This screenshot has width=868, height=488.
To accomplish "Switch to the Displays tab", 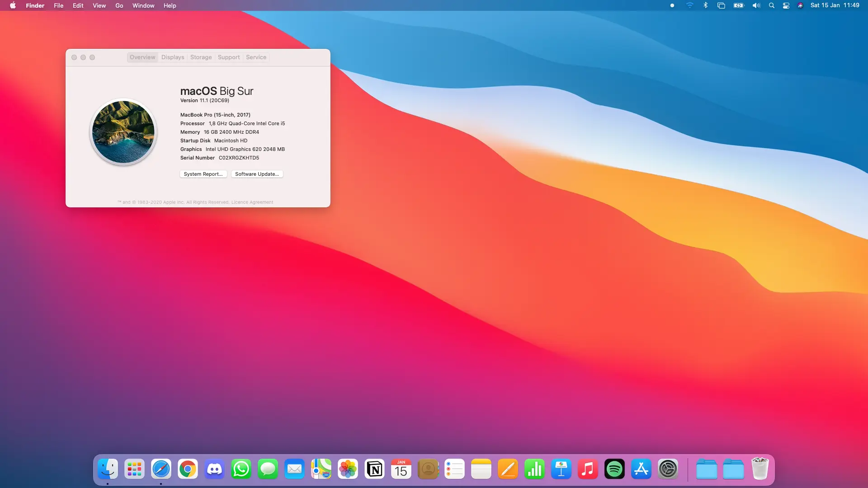I will point(173,57).
